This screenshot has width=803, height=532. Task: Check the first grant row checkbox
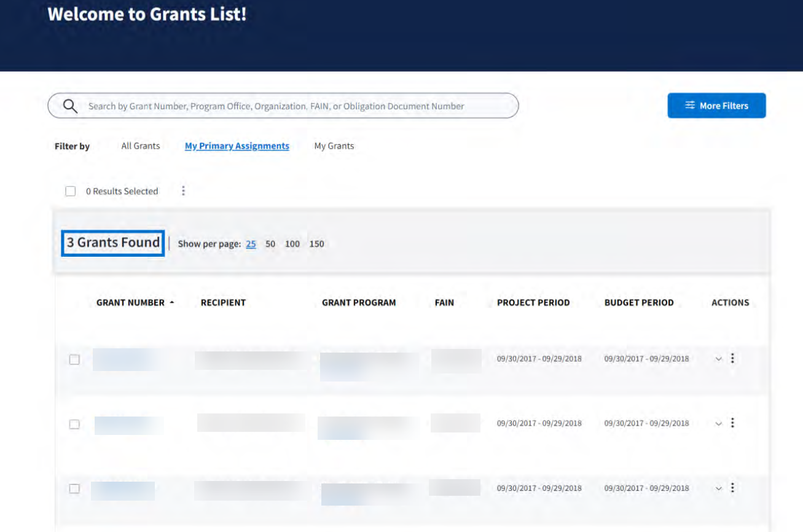(74, 359)
